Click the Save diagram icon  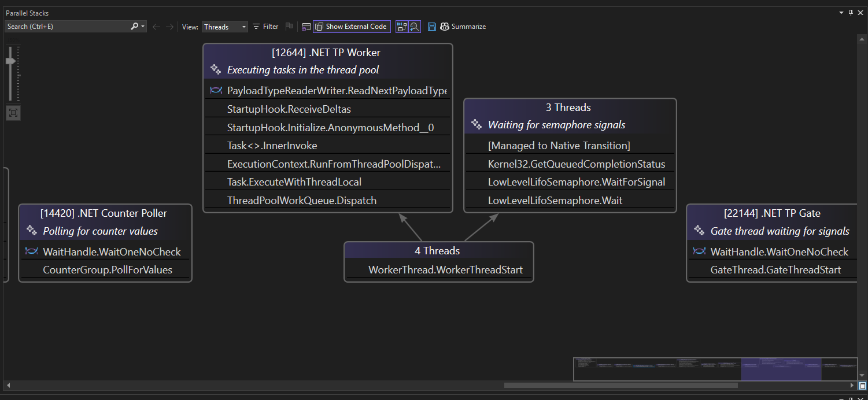click(431, 27)
